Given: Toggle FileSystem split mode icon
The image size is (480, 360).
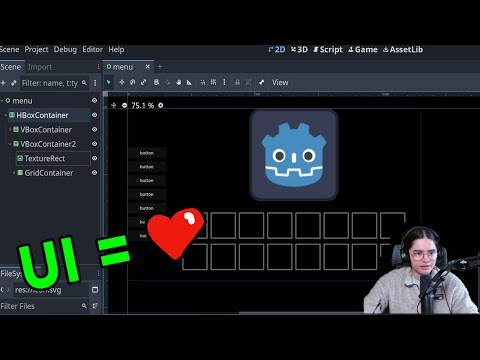Looking at the screenshot, I should point(95,290).
